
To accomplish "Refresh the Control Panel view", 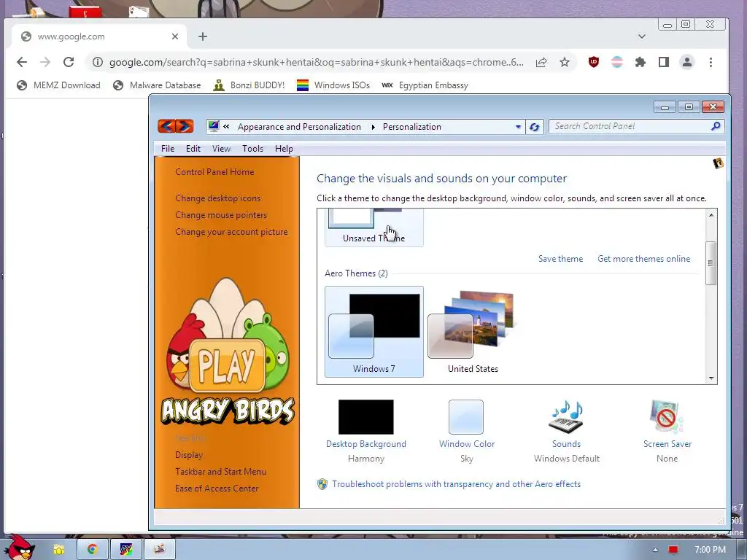I will click(535, 127).
